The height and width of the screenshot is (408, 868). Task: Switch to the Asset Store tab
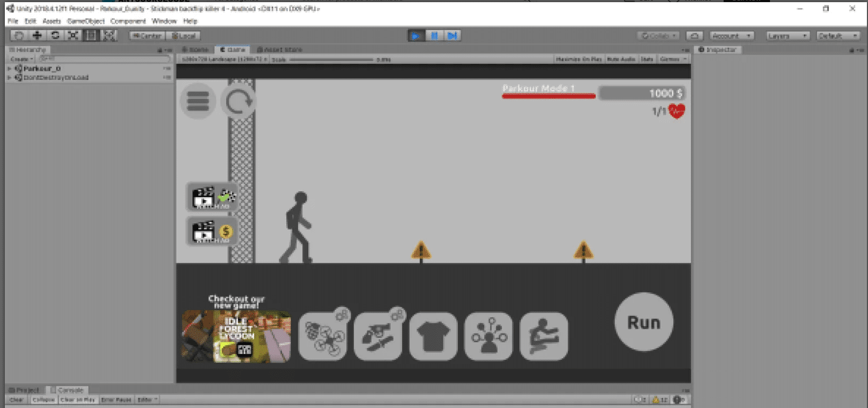pyautogui.click(x=280, y=50)
